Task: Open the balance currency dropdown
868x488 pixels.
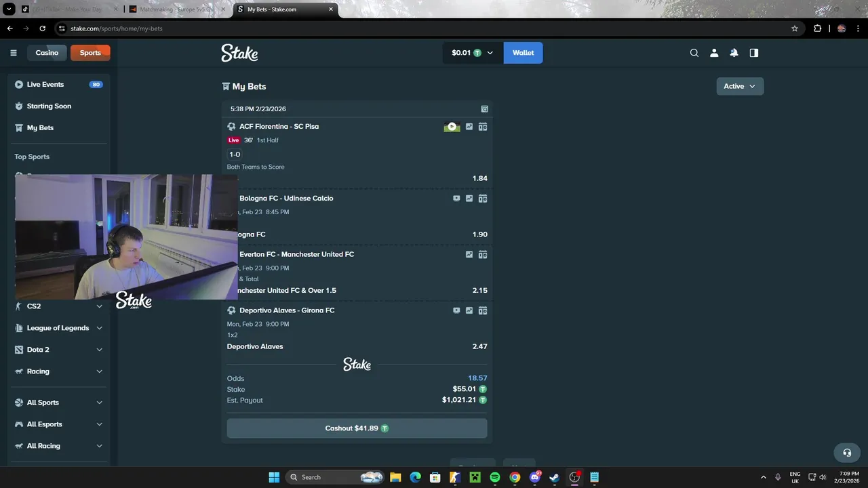Action: (473, 53)
